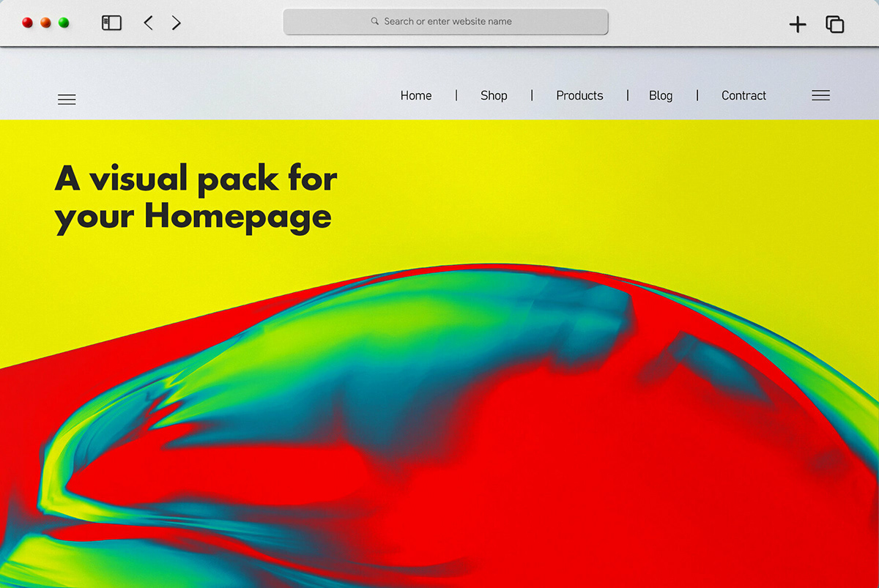Click the headline A visual pack for your Homepage
Image resolution: width=879 pixels, height=588 pixels.
coord(196,198)
